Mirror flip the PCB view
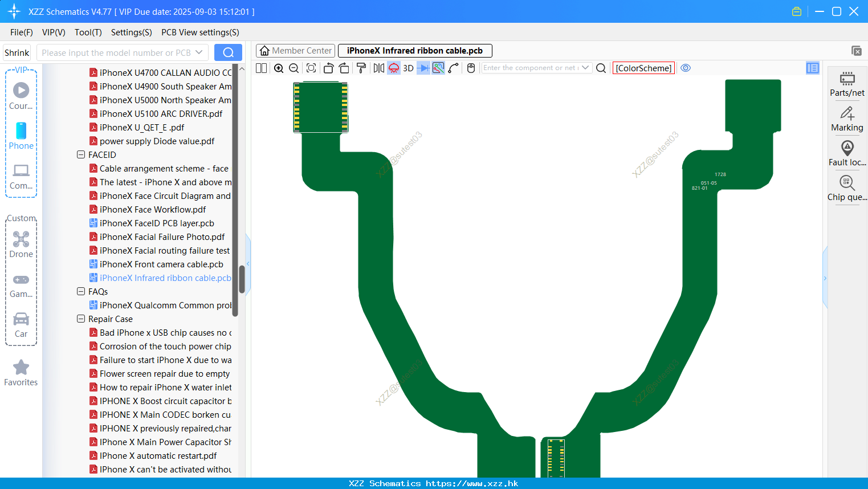 [x=378, y=68]
